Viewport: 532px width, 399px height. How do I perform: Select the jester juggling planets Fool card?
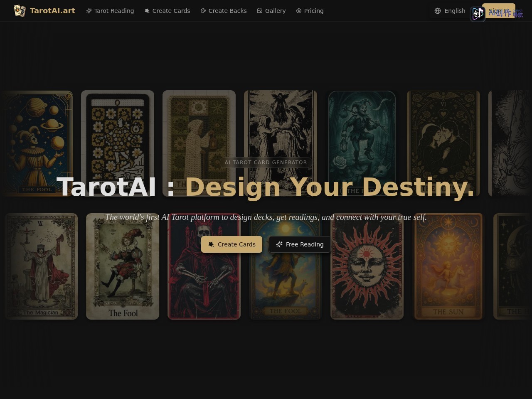[x=36, y=143]
